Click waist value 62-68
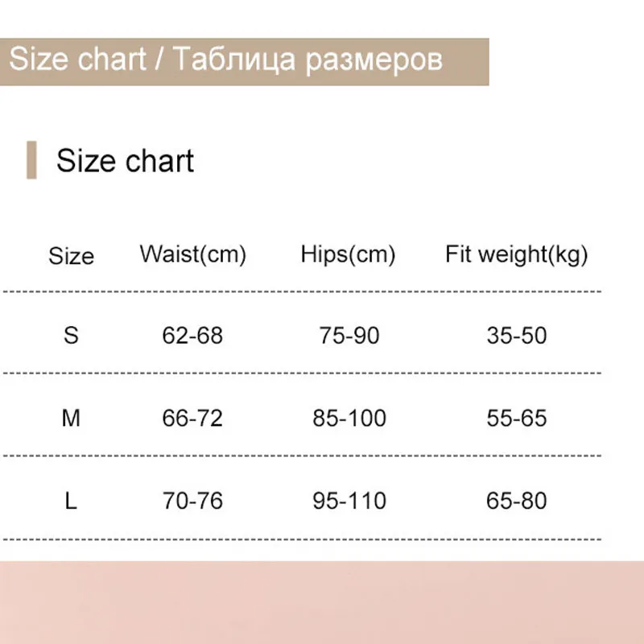644x644 pixels. (192, 335)
